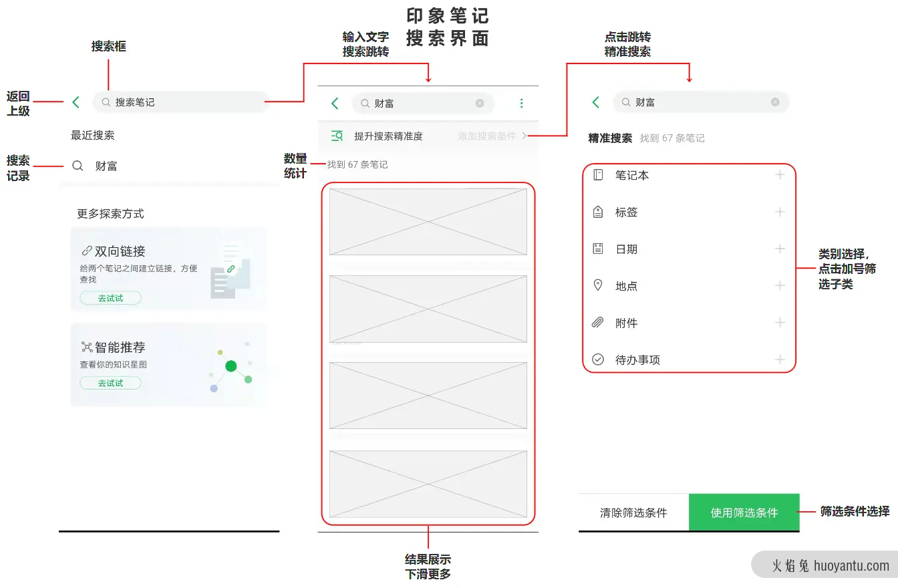Open fourth note result placeholder
The width and height of the screenshot is (898, 588).
point(428,484)
